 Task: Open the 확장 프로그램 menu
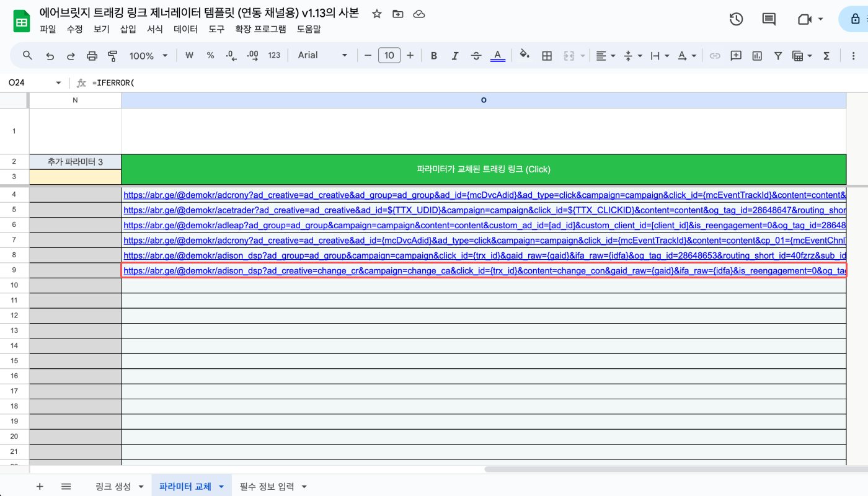pyautogui.click(x=260, y=29)
